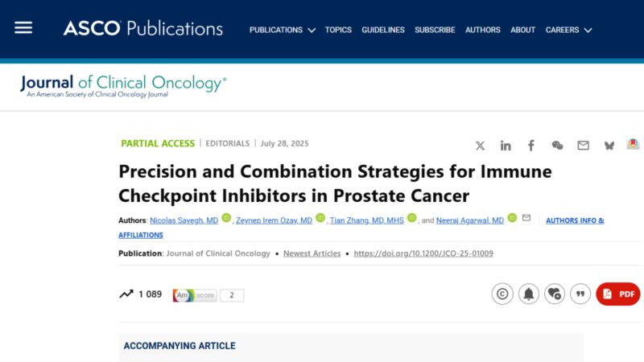The width and height of the screenshot is (644, 362).
Task: Click the Altmetric score badge
Action: tap(208, 295)
